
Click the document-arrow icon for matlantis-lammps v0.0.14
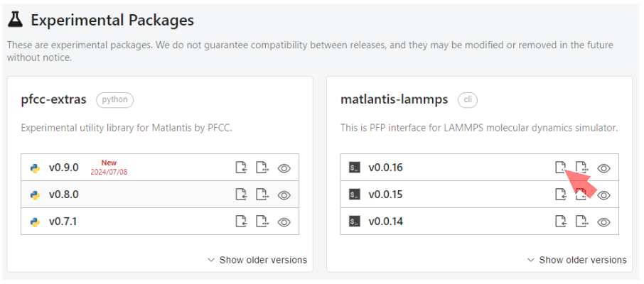tap(561, 222)
